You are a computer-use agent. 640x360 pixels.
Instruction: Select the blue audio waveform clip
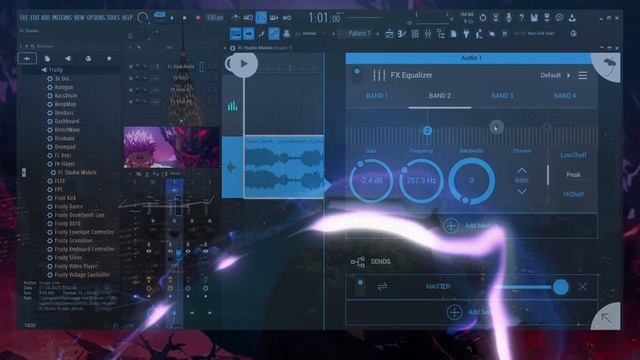point(284,167)
